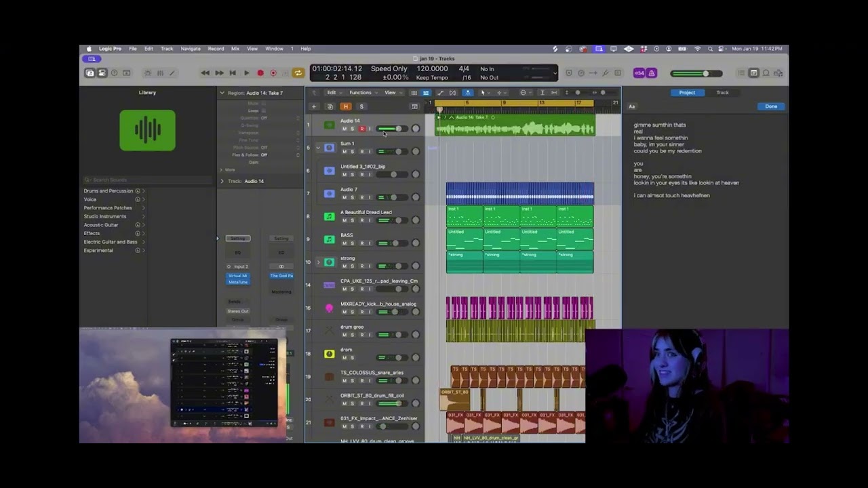The image size is (868, 488).
Task: Solo the BASS track
Action: 352,243
